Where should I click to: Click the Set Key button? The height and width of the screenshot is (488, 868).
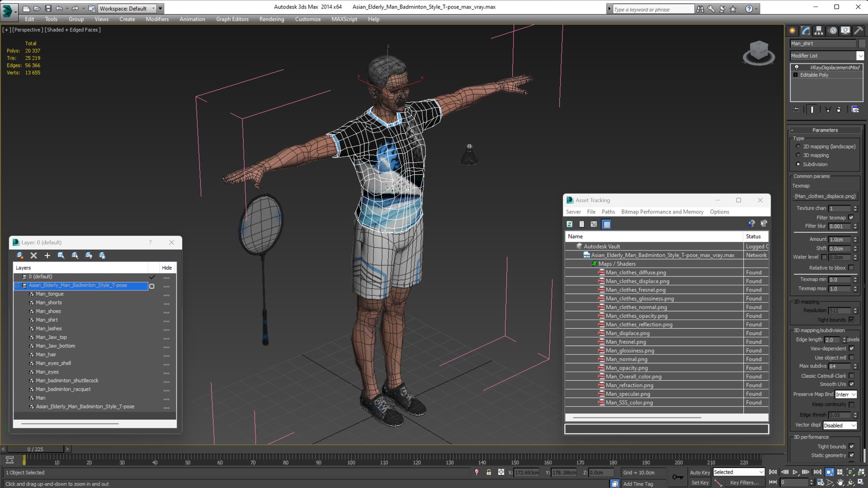tap(700, 483)
